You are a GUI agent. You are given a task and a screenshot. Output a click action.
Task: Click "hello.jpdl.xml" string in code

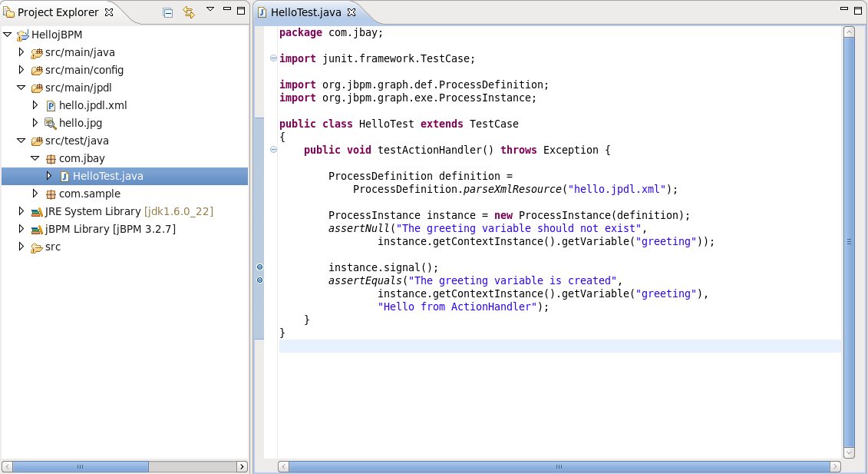(617, 189)
